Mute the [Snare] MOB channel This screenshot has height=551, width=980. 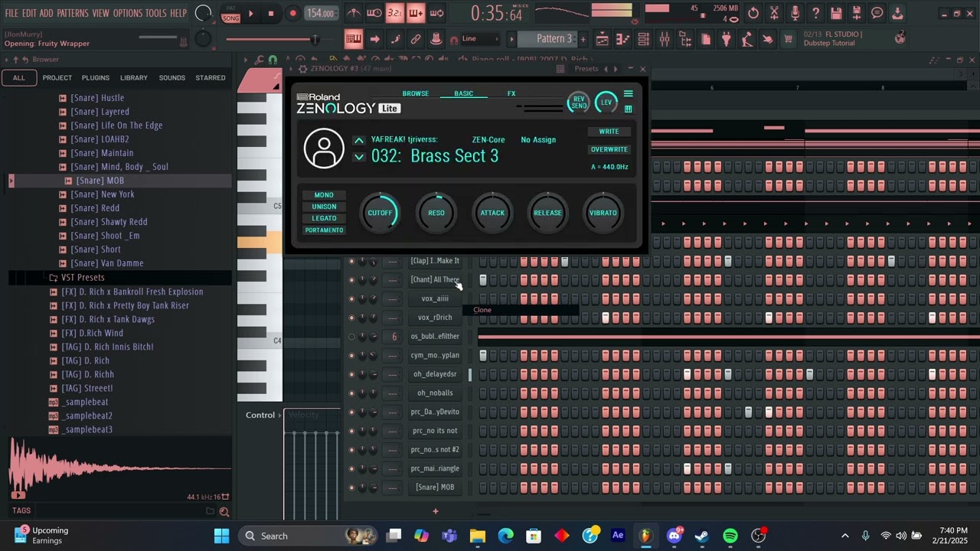click(351, 487)
